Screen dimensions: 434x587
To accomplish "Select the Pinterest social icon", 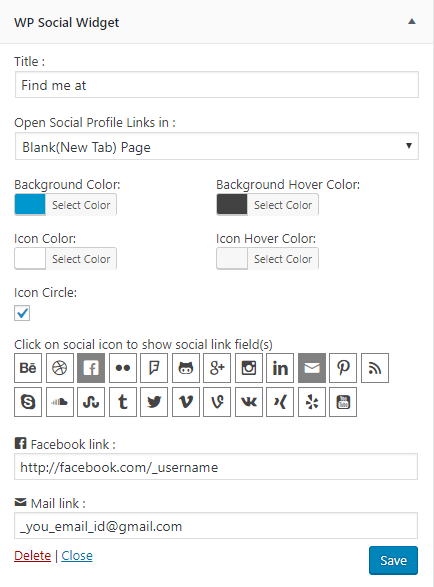I will click(x=343, y=368).
